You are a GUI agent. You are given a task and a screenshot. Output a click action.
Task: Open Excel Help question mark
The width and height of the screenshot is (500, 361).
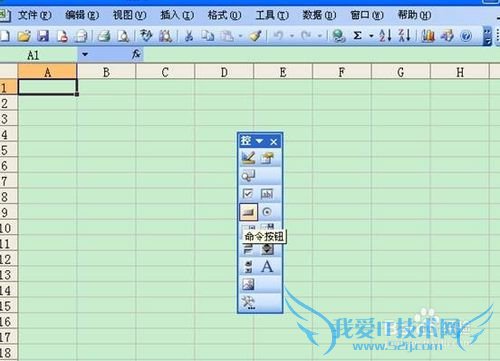(466, 36)
